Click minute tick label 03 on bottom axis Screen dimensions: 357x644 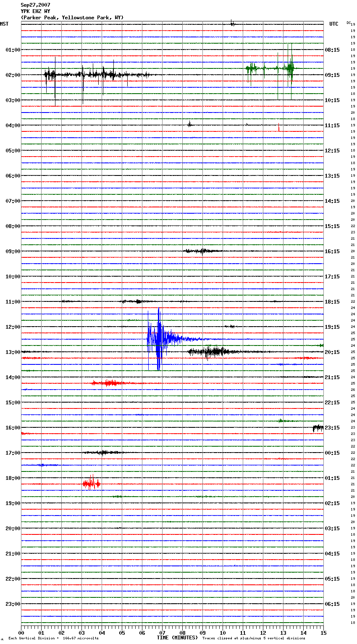(81, 633)
